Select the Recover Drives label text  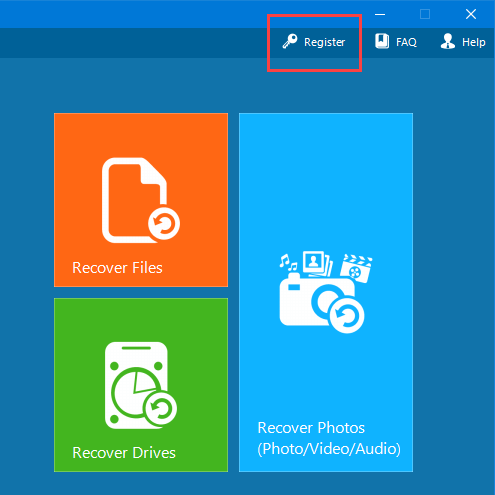124,453
